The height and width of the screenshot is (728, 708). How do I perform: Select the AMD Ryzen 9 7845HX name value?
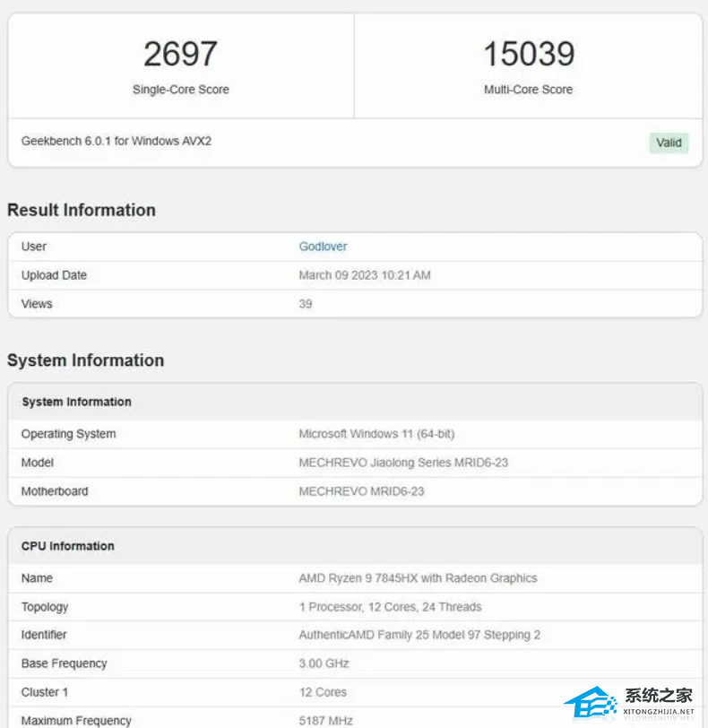coord(418,578)
